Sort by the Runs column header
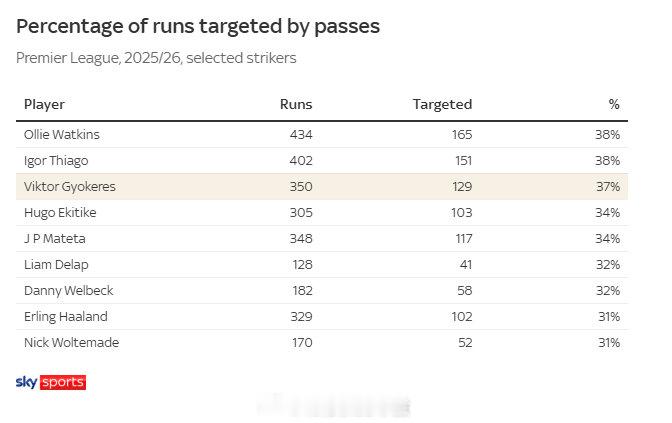Image resolution: width=672 pixels, height=423 pixels. click(x=296, y=104)
